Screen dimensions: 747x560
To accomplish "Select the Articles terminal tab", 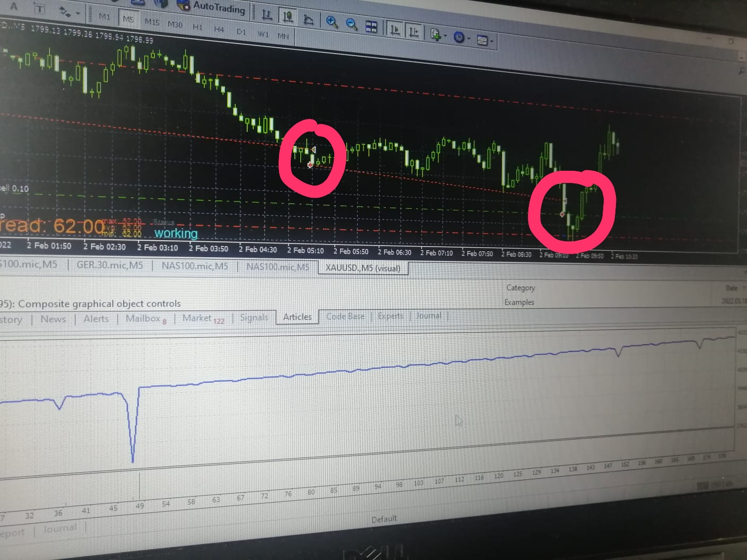I will [x=297, y=317].
